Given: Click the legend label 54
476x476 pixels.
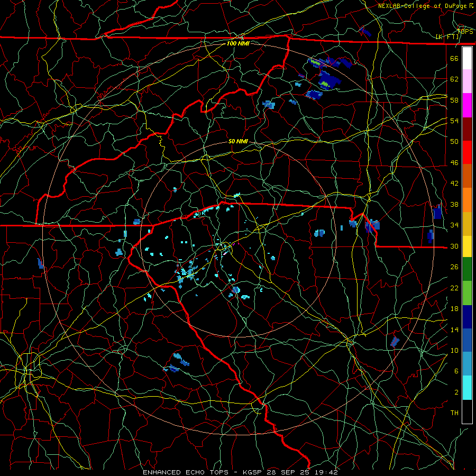Looking at the screenshot, I should pyautogui.click(x=454, y=121).
